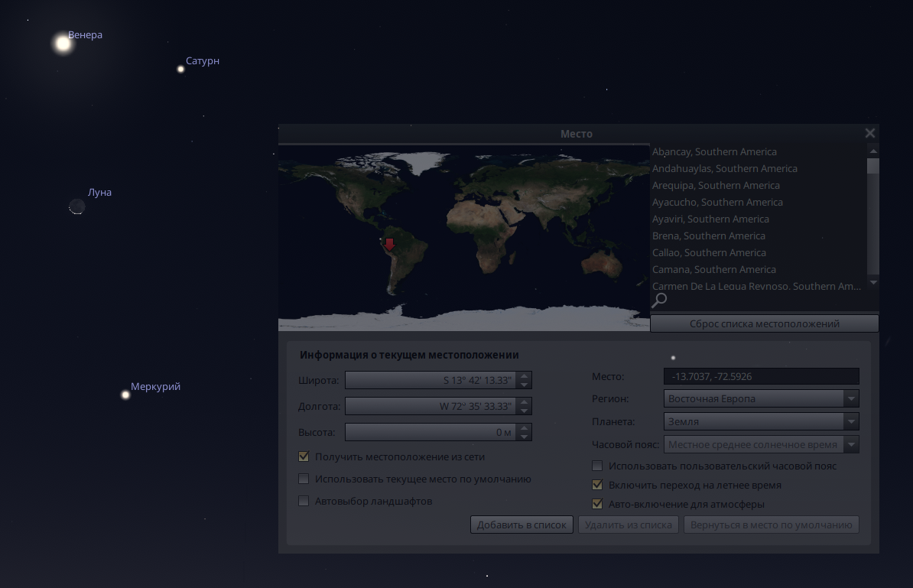The height and width of the screenshot is (588, 913).
Task: Toggle Включить переход на летнее время checkbox
Action: [x=597, y=485]
